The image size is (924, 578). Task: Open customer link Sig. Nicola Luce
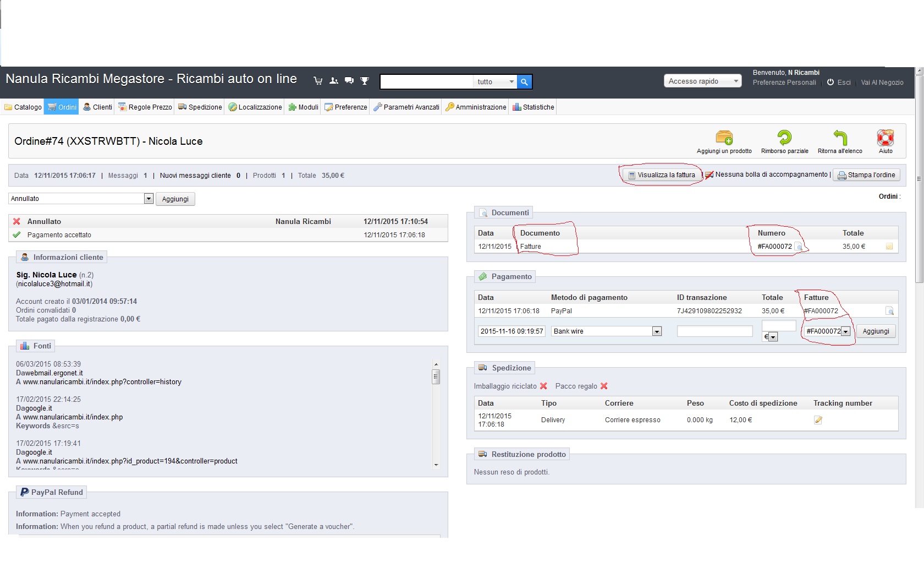47,275
